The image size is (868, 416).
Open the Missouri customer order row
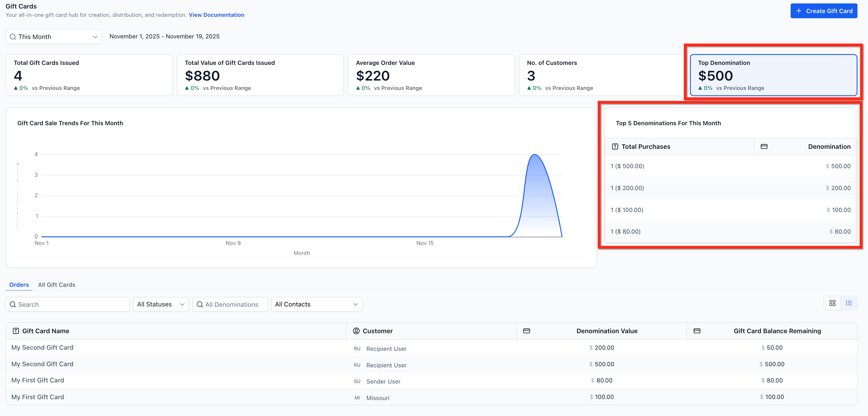[x=377, y=398]
